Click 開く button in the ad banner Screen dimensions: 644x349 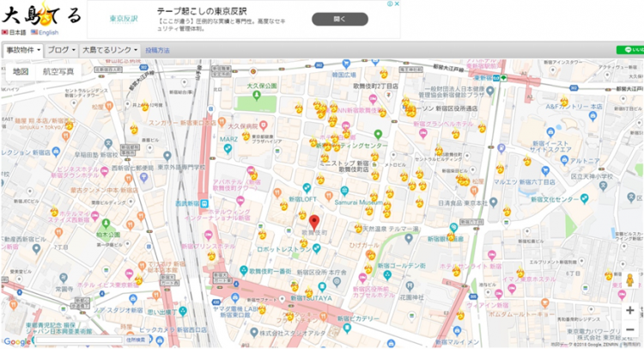340,19
